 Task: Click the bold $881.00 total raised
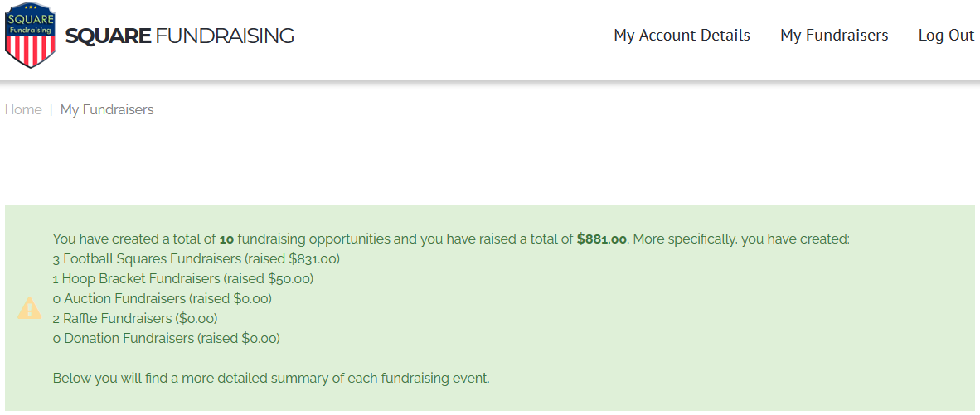[x=603, y=239]
